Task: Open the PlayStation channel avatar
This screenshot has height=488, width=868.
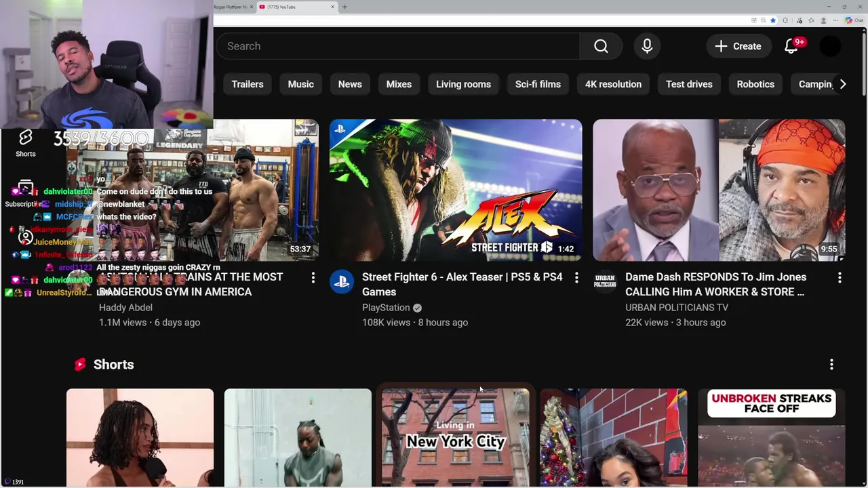Action: (x=342, y=281)
